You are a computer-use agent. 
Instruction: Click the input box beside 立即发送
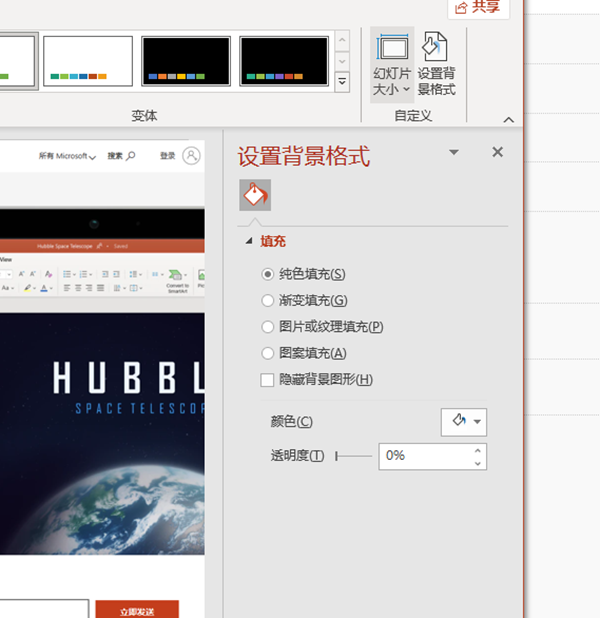coord(44,609)
